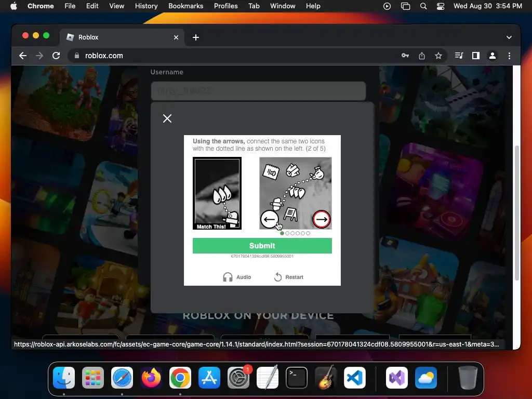Choose the Audio challenge option
Viewport: 532px width, 399px height.
(237, 277)
